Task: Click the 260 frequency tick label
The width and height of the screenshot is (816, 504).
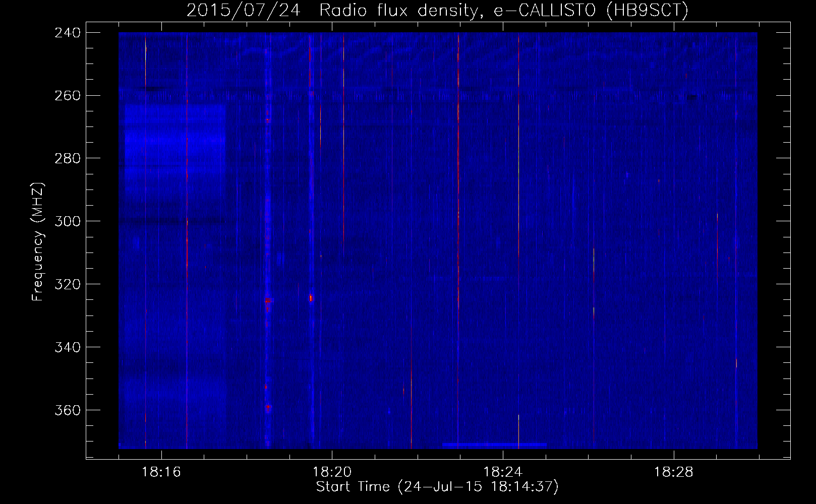Action: point(68,96)
